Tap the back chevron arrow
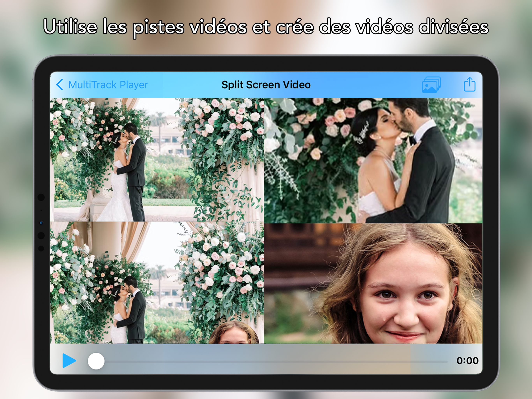Screen dimensions: 532x399 pos(60,85)
